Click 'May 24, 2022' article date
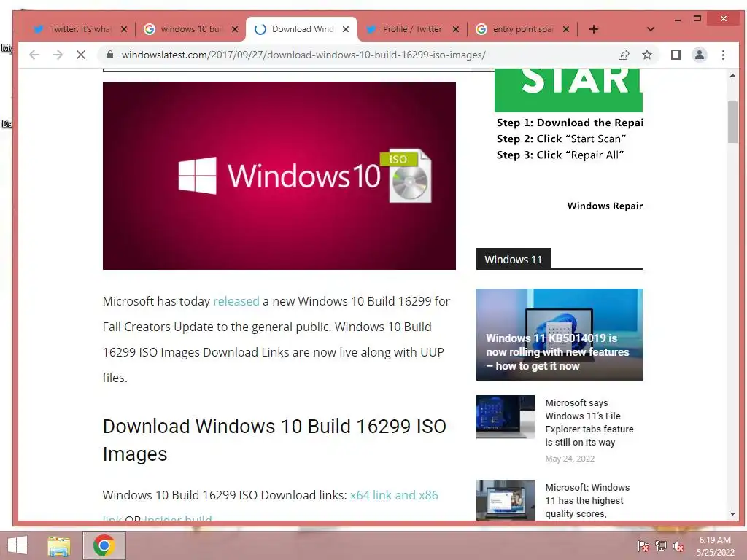 point(570,459)
